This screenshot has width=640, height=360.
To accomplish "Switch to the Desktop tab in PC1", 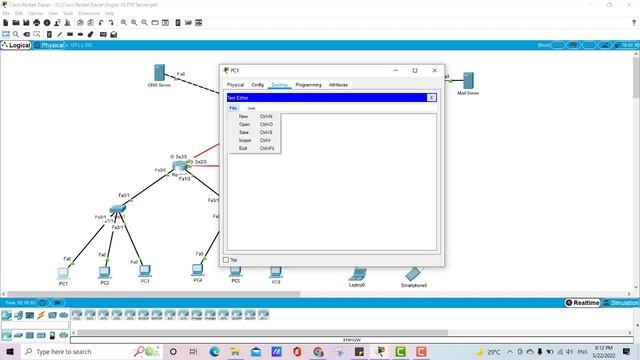I will tap(280, 85).
